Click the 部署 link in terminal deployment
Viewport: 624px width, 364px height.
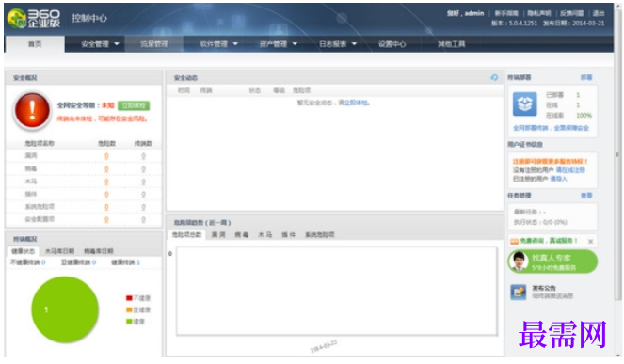click(x=586, y=77)
